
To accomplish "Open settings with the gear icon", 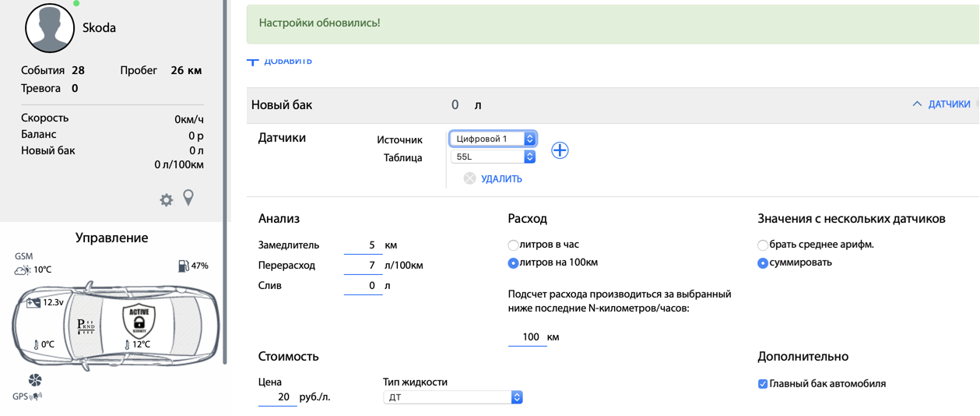I will (x=166, y=200).
